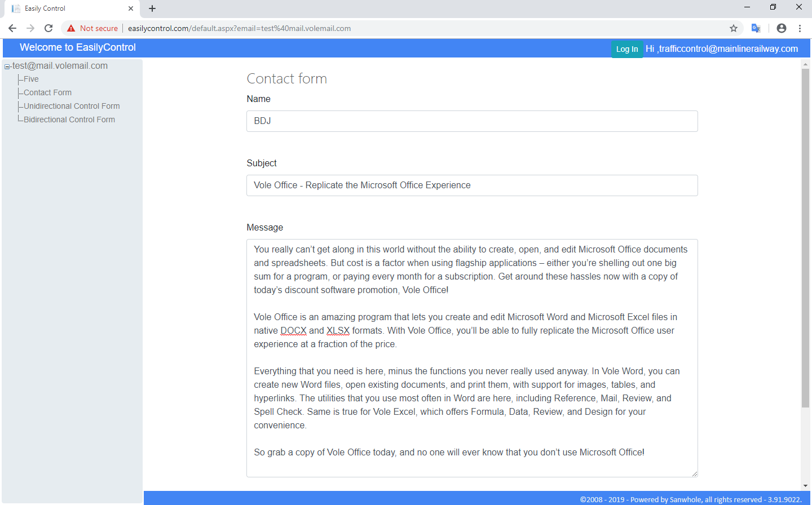Screen dimensions: 812x505
Task: Open a new tab with the plus button
Action: point(152,8)
